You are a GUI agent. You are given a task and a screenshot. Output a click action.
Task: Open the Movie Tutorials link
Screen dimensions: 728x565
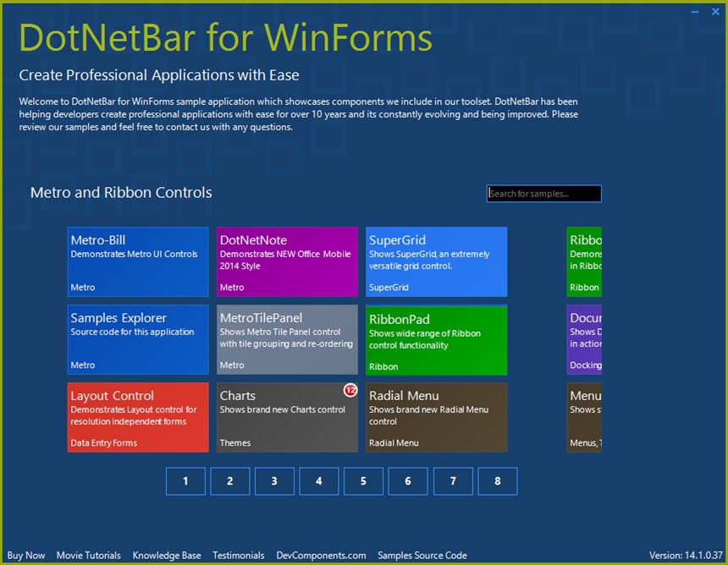[89, 555]
